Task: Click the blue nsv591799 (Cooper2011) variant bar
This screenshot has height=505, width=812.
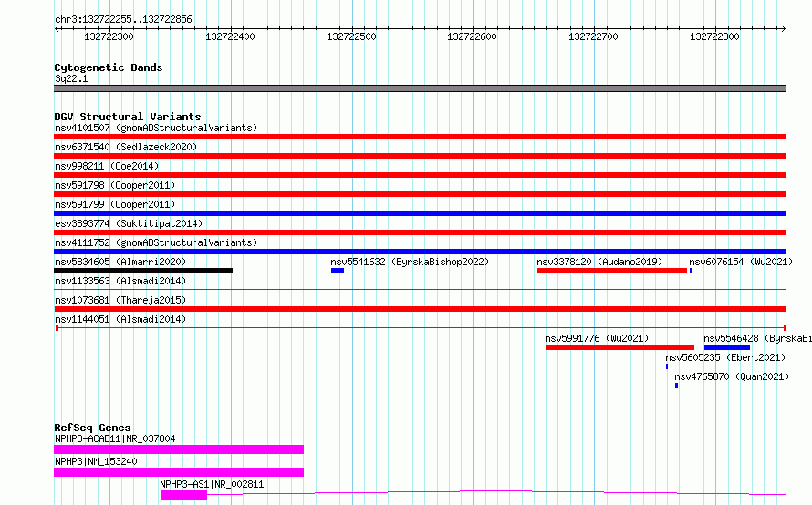Action: [x=420, y=213]
